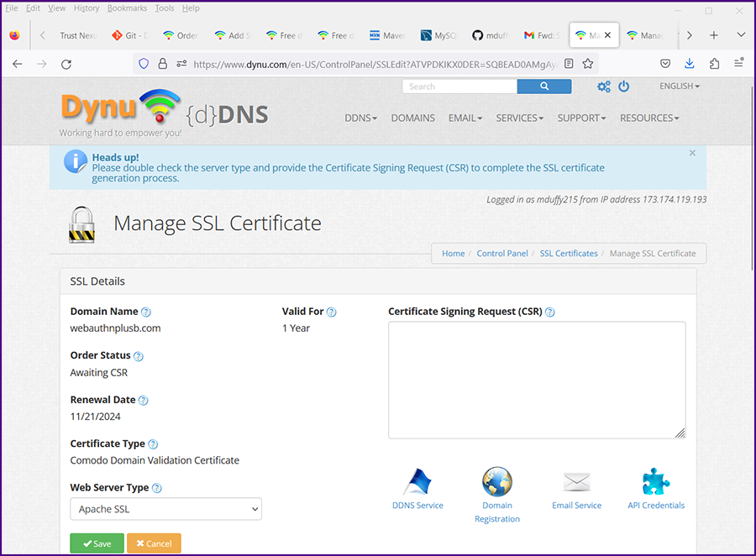Click the power log out icon
This screenshot has width=756, height=556.
624,87
